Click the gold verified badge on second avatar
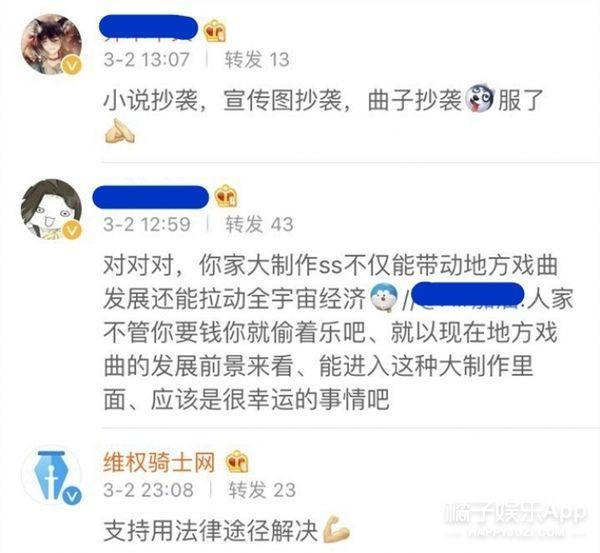The height and width of the screenshot is (553, 600). coord(72,230)
